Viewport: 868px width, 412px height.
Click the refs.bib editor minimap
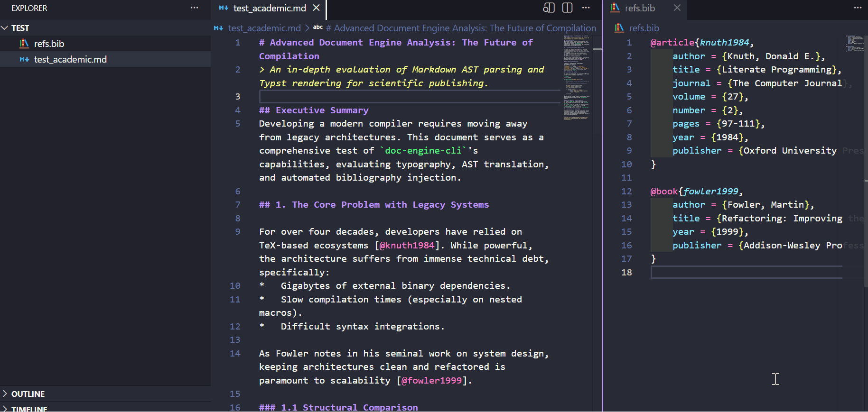[855, 43]
